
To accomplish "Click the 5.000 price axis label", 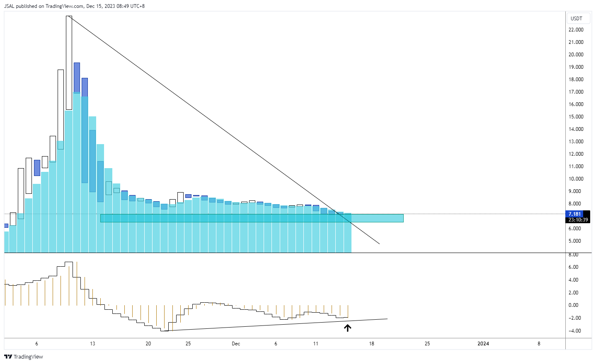I will point(575,241).
